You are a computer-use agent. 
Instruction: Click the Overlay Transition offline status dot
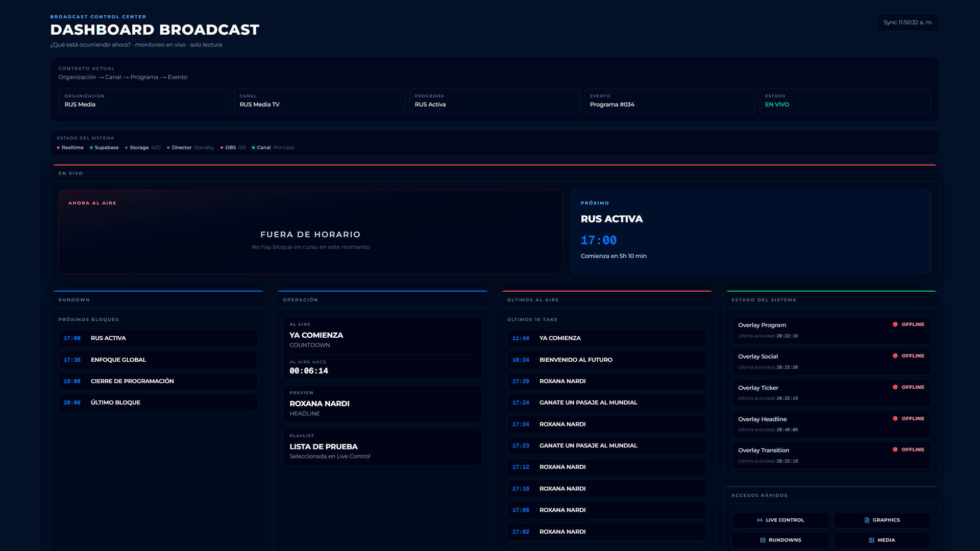[x=895, y=449]
